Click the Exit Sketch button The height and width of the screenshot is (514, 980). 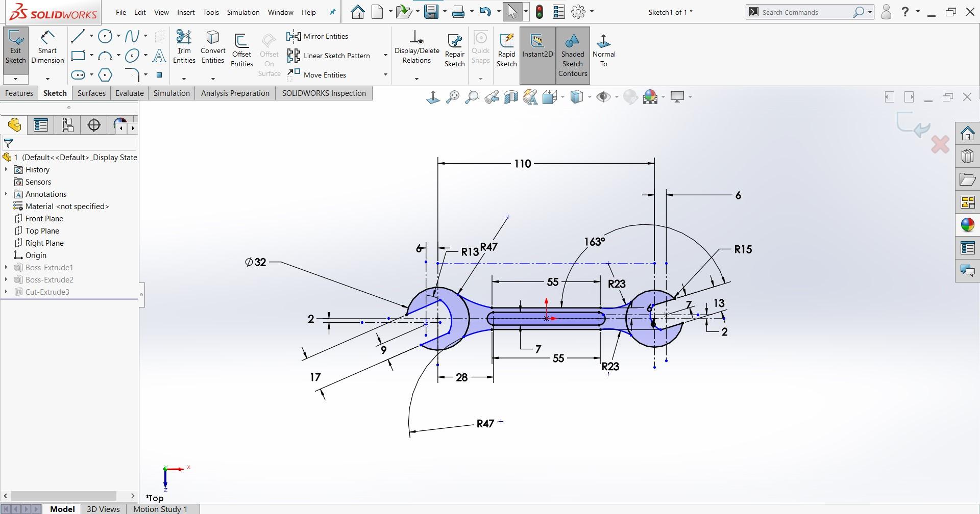(15, 48)
